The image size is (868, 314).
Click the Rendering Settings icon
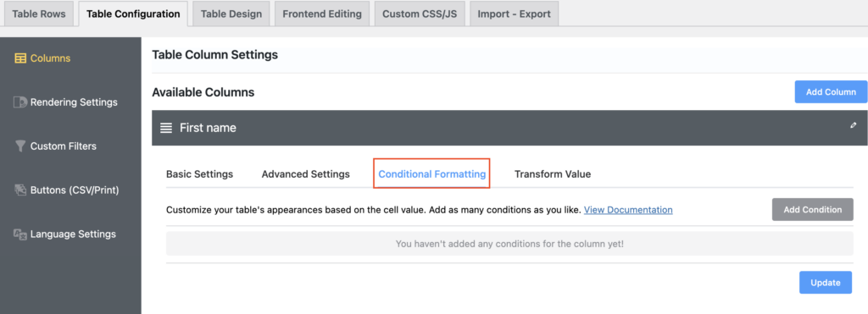coord(20,102)
